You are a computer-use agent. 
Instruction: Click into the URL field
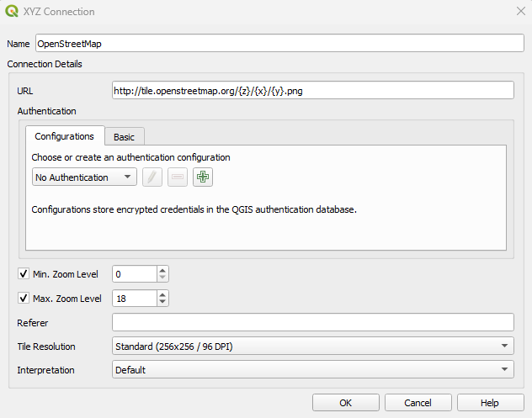pyautogui.click(x=313, y=91)
